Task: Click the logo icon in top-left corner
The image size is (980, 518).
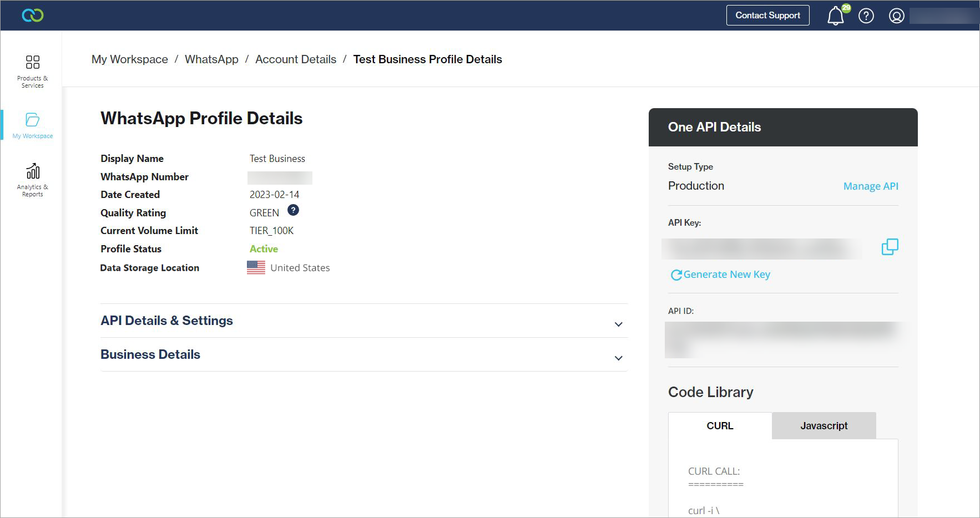Action: coord(33,16)
